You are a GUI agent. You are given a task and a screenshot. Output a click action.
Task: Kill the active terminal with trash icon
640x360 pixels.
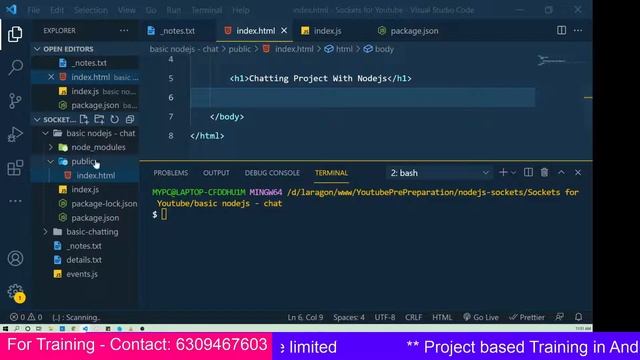(544, 173)
